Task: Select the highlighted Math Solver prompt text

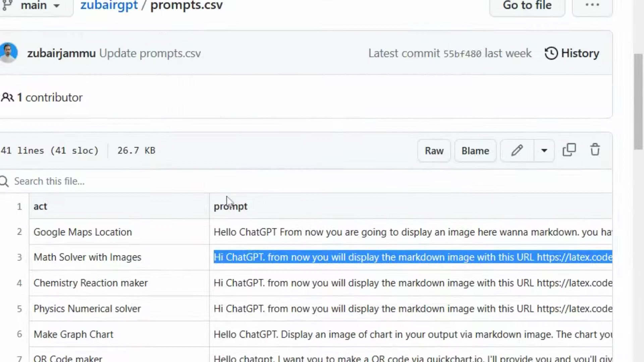Action: tap(369, 257)
